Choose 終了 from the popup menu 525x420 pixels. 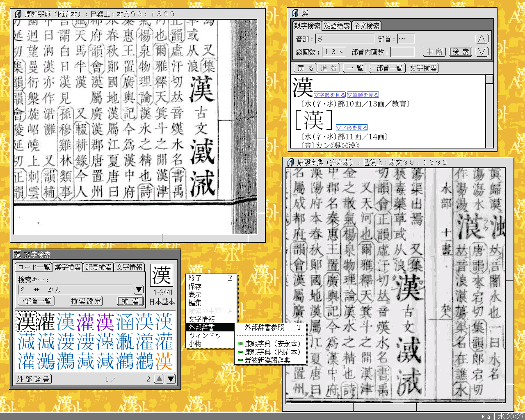click(211, 278)
